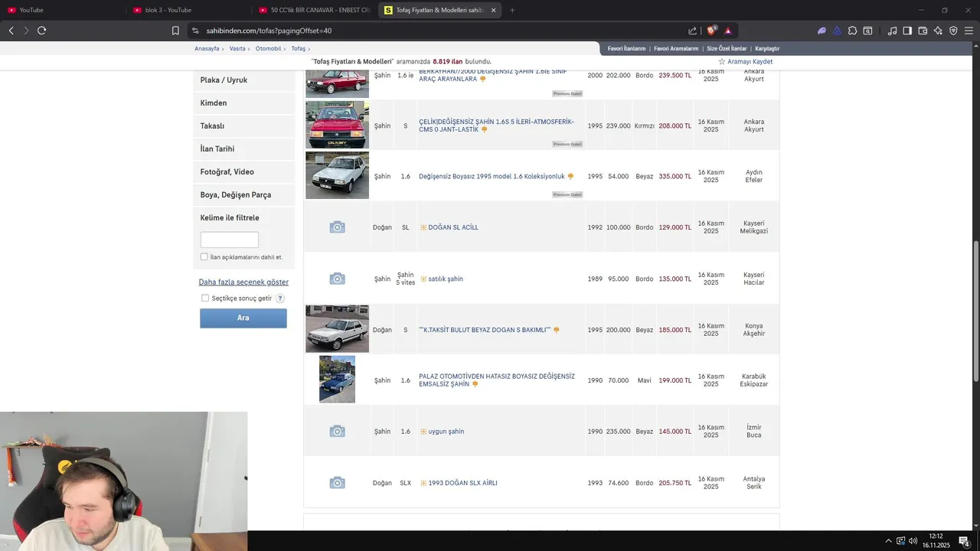Enable Seçtikçe sonuç getir checkbox
This screenshot has width=980, height=551.
205,298
